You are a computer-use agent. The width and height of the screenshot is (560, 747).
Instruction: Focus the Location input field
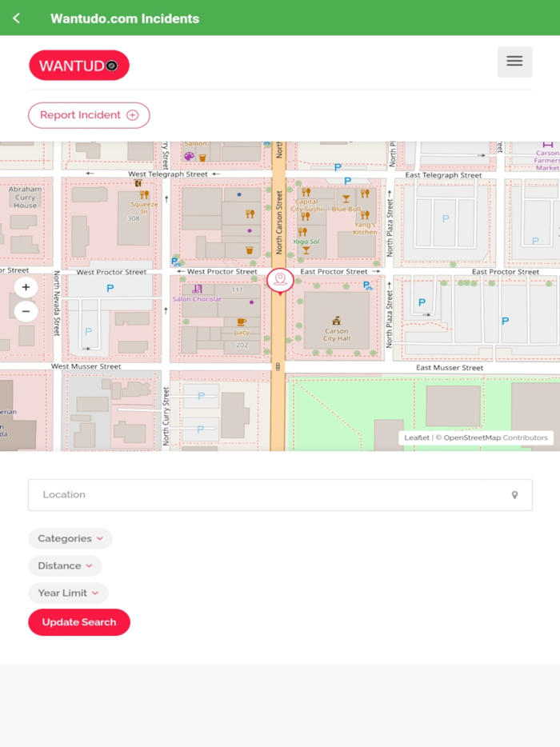[x=280, y=495]
